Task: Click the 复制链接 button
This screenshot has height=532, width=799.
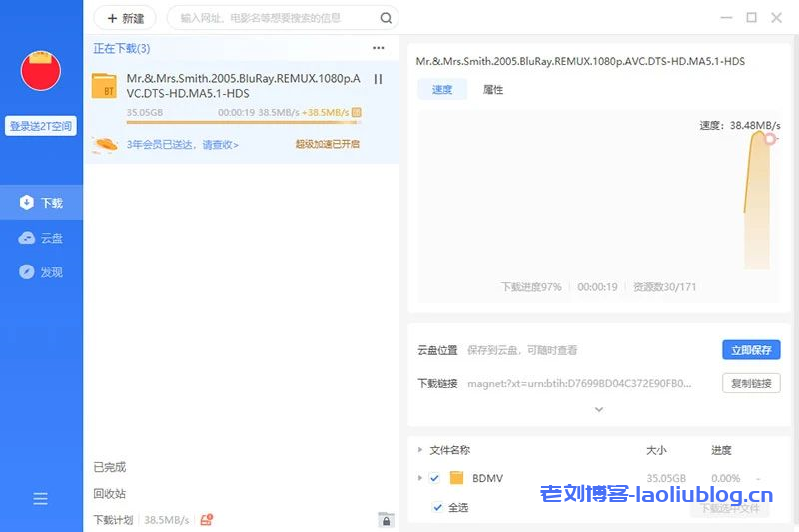Action: pos(750,383)
